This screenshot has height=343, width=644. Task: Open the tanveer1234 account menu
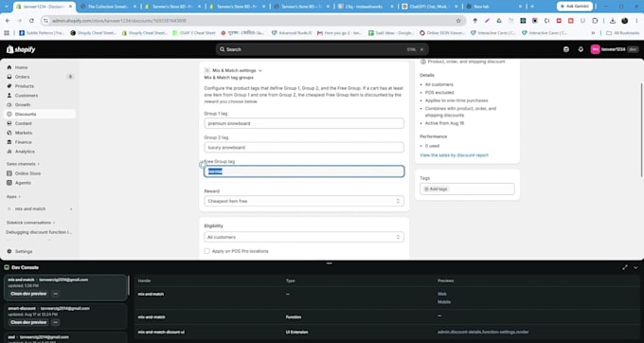click(x=614, y=49)
